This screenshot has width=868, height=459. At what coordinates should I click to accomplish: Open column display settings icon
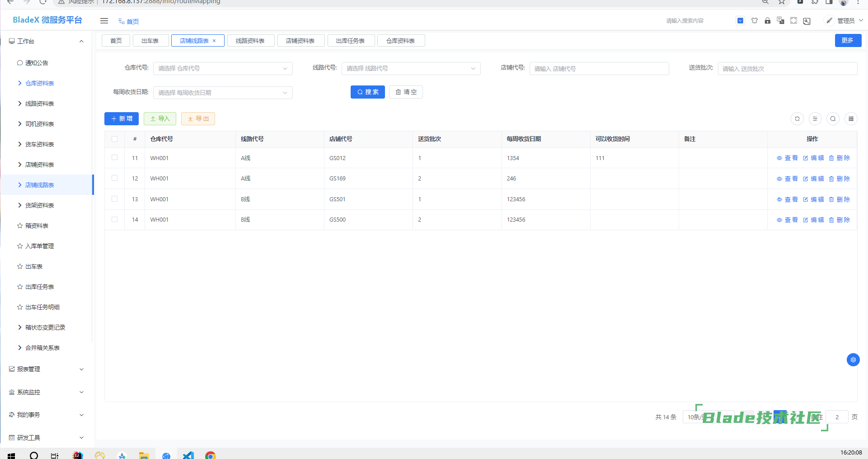tap(815, 119)
